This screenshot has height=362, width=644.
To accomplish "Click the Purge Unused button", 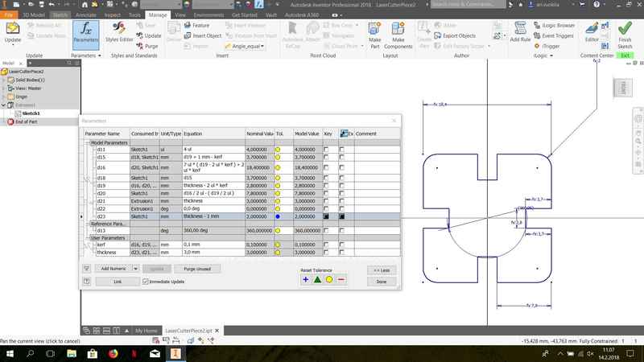I will [197, 269].
